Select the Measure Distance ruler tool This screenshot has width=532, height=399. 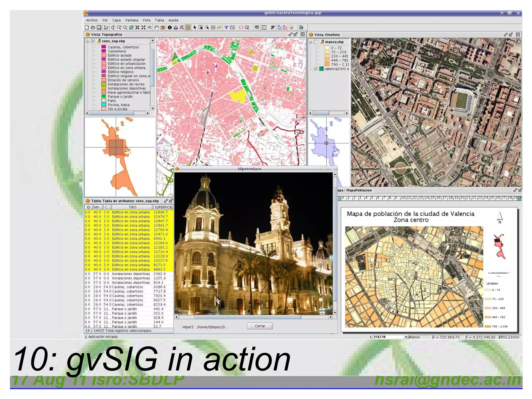(176, 28)
